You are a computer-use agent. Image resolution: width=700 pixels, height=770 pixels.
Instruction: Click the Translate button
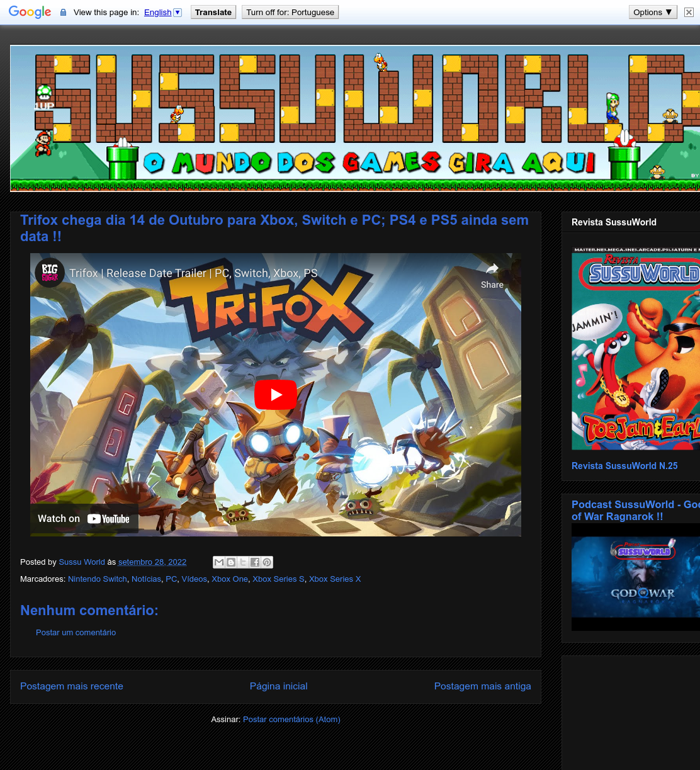213,12
